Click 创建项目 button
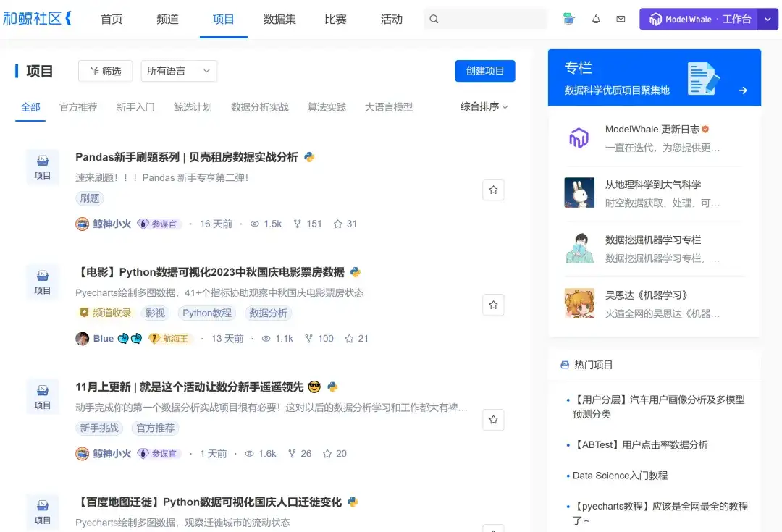Viewport: 782px width, 532px height. click(x=484, y=71)
